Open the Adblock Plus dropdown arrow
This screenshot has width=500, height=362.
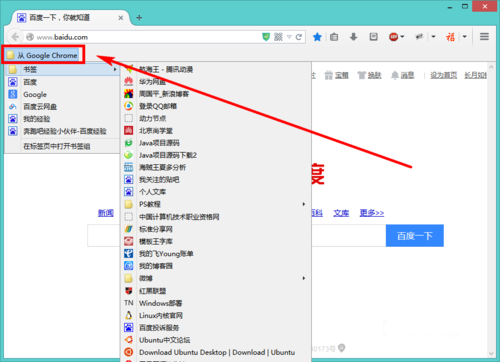[402, 37]
